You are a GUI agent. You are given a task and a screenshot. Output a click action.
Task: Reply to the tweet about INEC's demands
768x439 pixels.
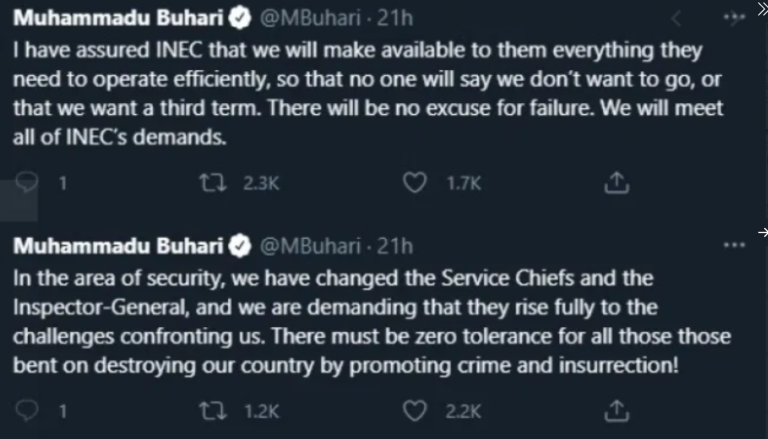tap(26, 183)
